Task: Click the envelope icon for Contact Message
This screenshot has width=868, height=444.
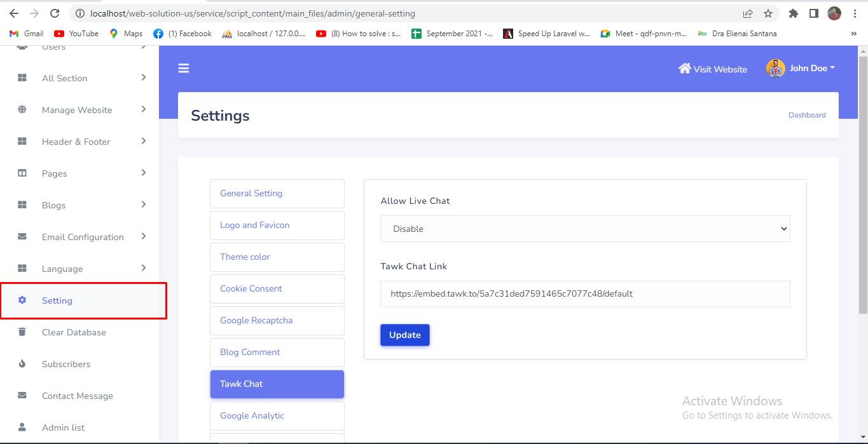Action: [22, 396]
